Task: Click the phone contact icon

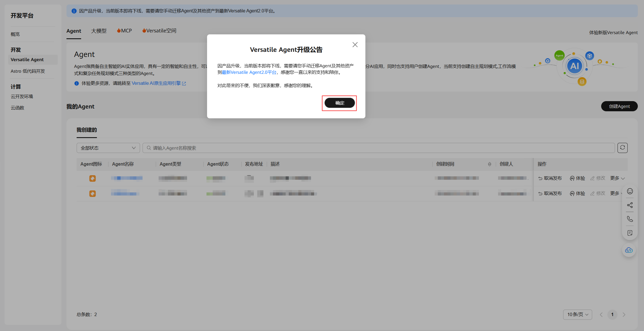Action: coord(630,219)
